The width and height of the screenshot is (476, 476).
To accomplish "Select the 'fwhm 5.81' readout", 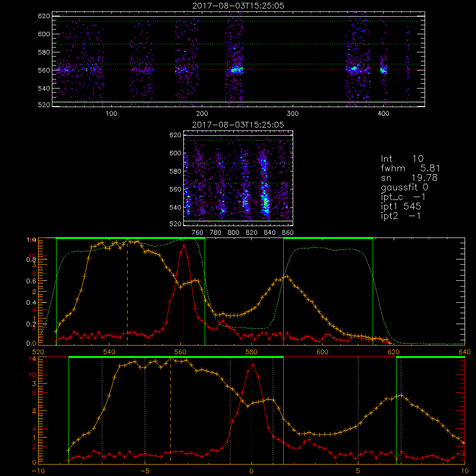I will (x=410, y=168).
